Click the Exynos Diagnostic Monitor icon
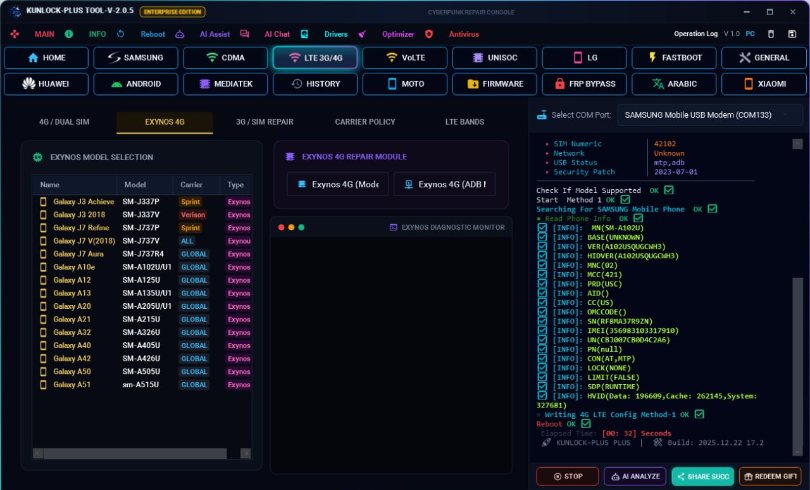This screenshot has width=810, height=490. pos(393,227)
